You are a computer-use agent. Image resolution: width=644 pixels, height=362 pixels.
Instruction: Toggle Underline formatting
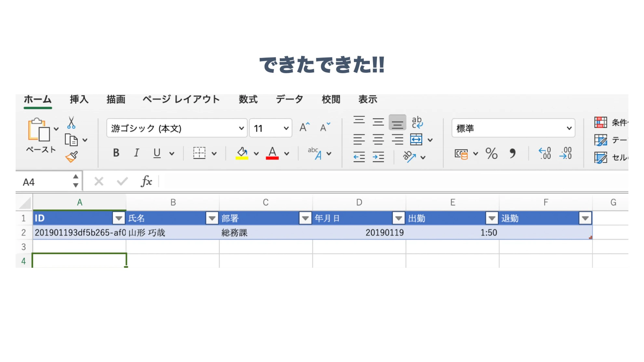coord(157,153)
